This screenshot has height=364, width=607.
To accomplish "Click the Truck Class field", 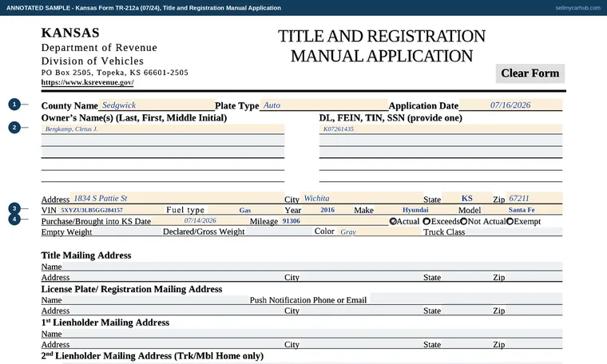I will coord(514,231).
